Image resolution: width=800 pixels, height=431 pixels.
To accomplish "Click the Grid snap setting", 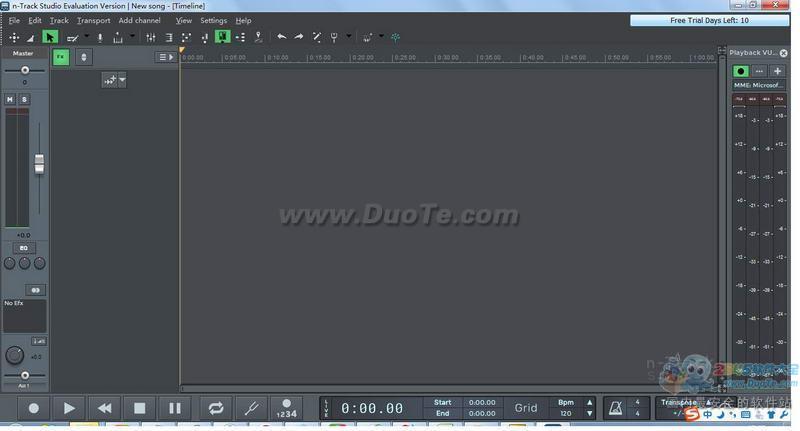I will point(526,408).
